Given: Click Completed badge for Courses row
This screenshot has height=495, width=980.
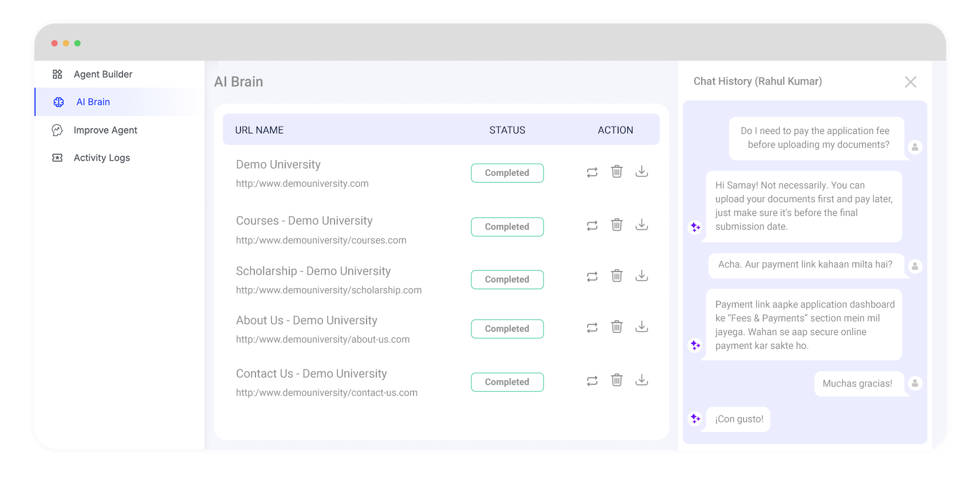Looking at the screenshot, I should pyautogui.click(x=507, y=227).
